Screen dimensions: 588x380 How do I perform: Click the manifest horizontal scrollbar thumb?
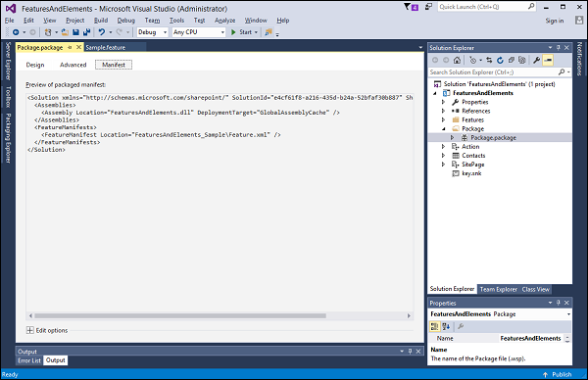pos(180,316)
